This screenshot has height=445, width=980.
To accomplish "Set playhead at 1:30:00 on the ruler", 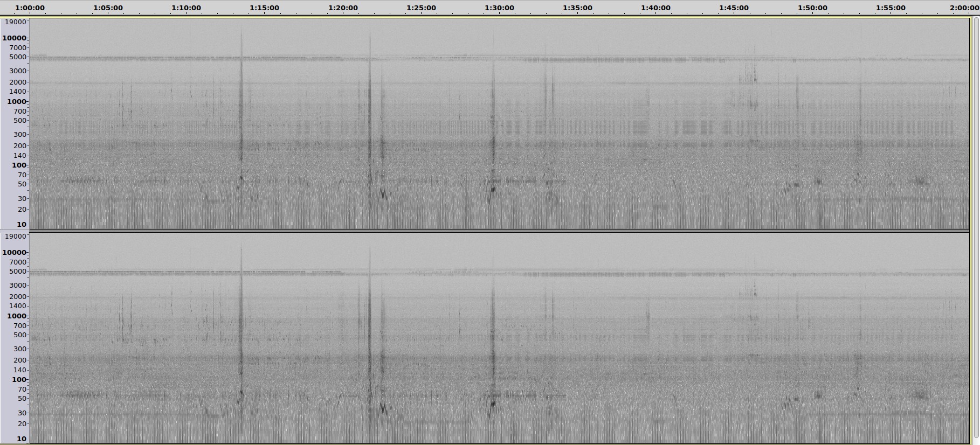I will click(499, 8).
